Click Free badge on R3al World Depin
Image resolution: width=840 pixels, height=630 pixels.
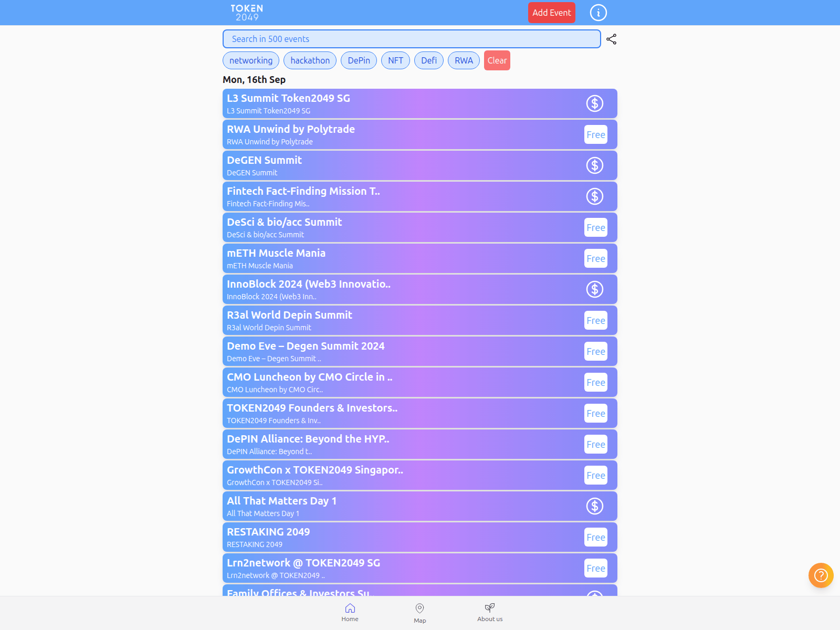596,320
